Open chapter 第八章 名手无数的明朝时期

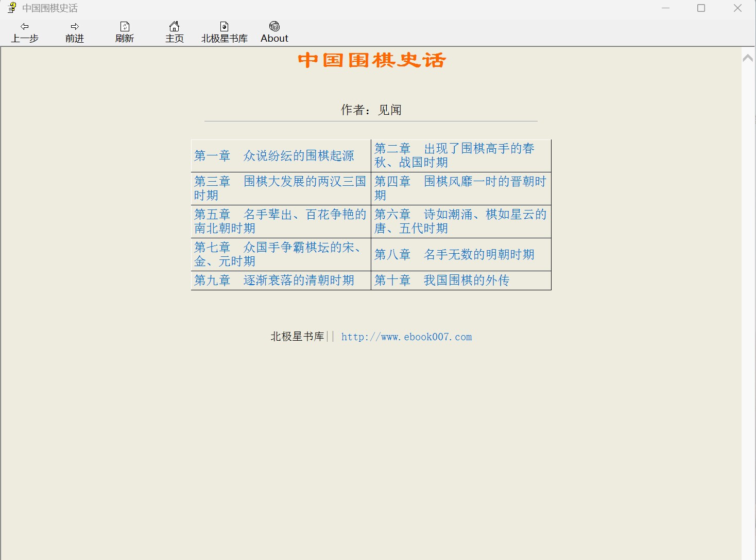(454, 254)
